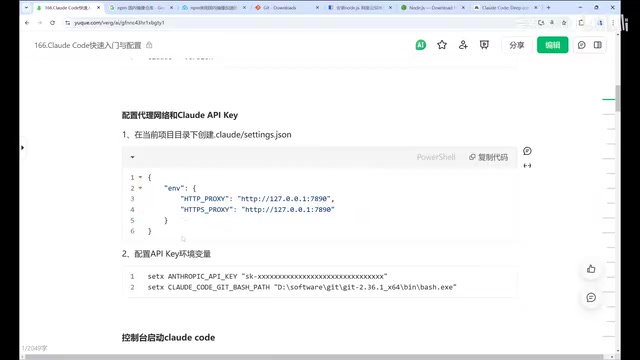Open browser extensions icon
The width and height of the screenshot is (640, 360).
(581, 23)
